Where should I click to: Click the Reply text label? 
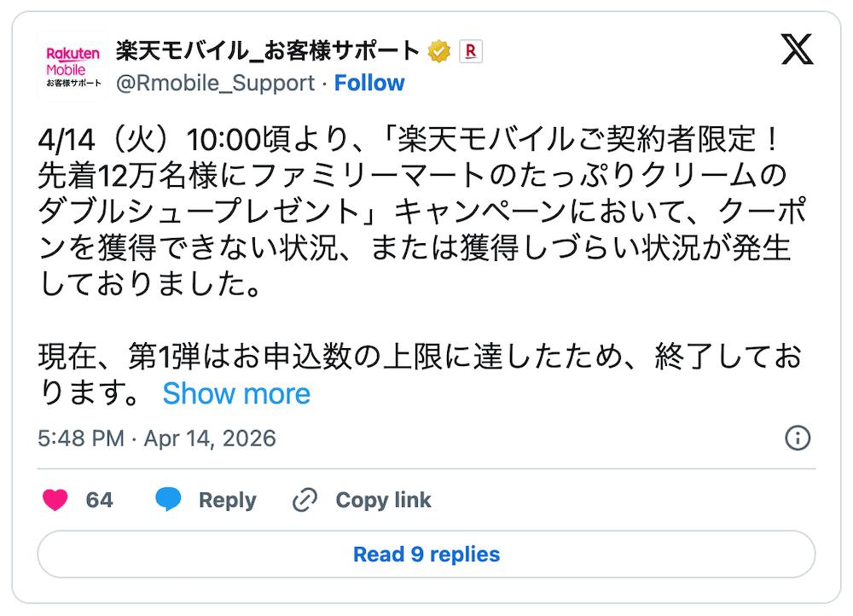coord(227,500)
